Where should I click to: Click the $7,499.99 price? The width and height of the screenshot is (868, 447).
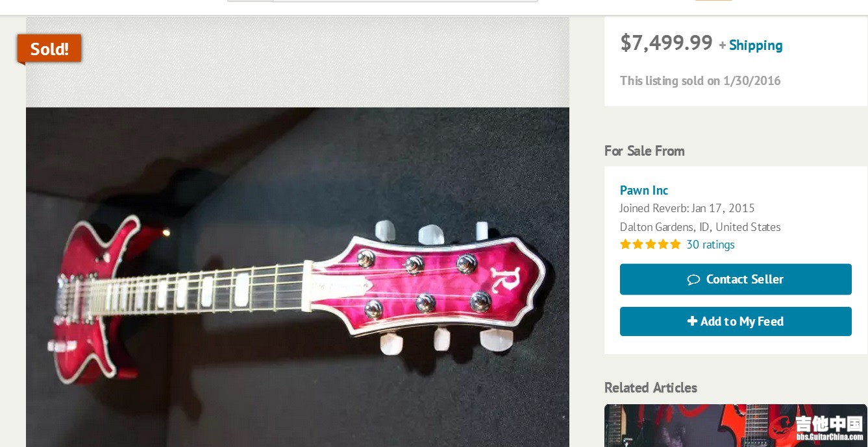(x=666, y=43)
